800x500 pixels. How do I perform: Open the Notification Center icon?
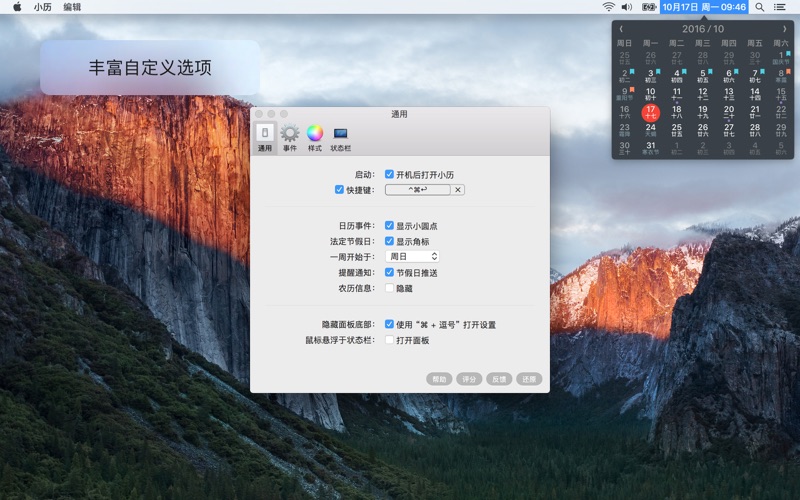pos(780,7)
